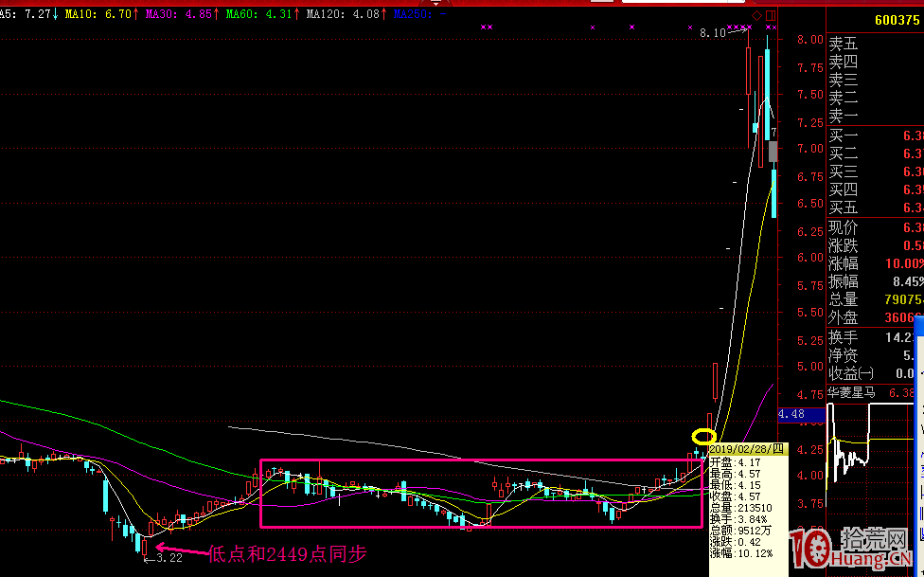Click the stock code 600375
Screen dimensions: 924x577
[x=897, y=20]
